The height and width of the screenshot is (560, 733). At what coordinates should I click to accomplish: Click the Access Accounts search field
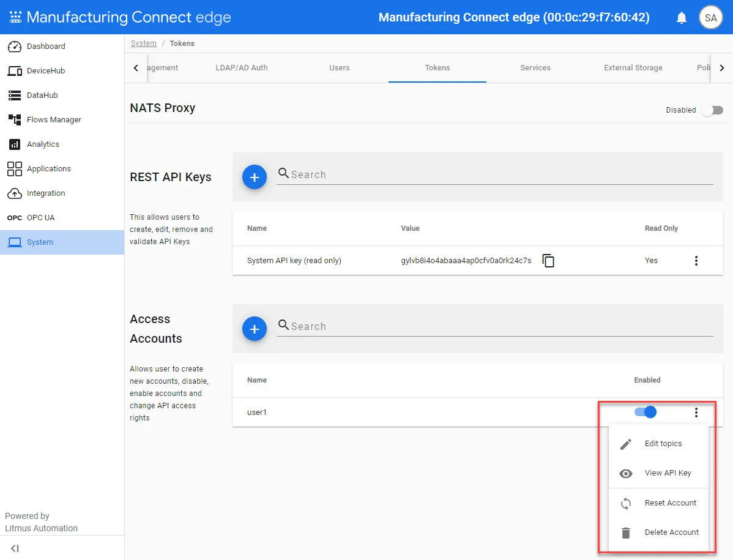[495, 326]
